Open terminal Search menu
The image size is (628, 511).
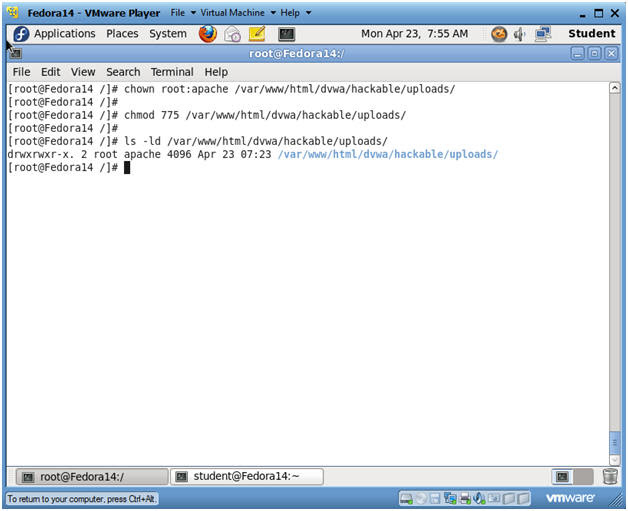(123, 72)
